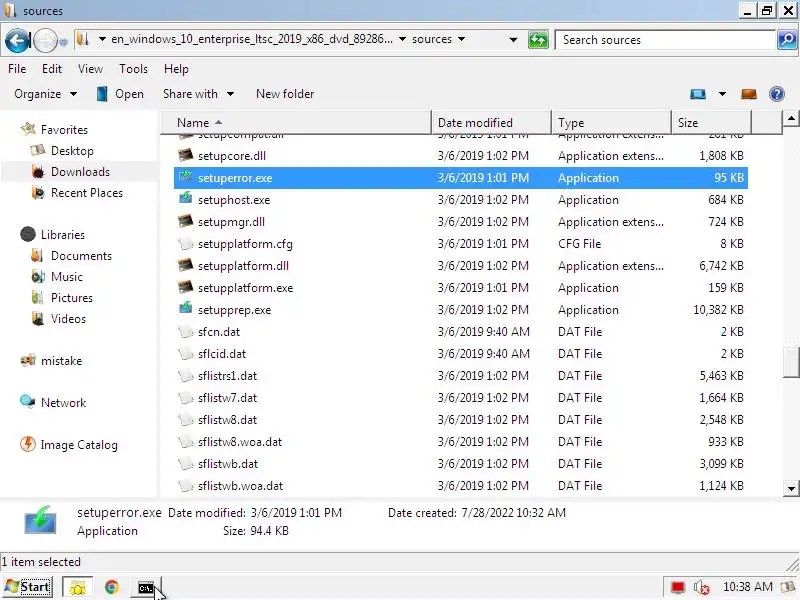
Task: Launch Chrome from the taskbar
Action: 112,588
